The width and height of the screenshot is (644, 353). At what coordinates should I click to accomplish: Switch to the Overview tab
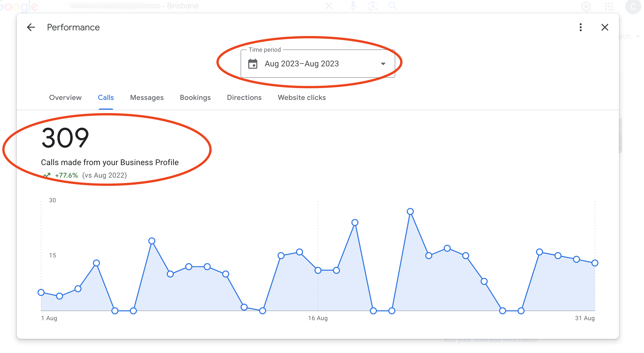pyautogui.click(x=65, y=98)
